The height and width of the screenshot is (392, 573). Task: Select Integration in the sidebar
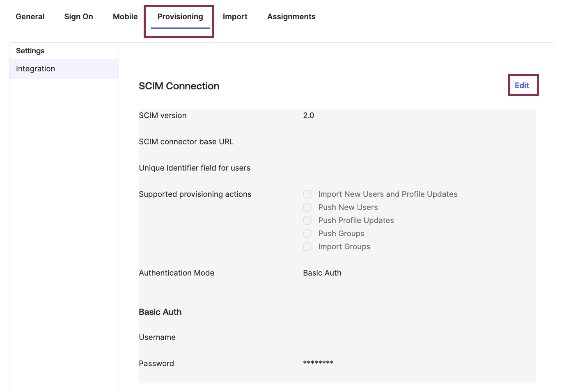(x=35, y=68)
